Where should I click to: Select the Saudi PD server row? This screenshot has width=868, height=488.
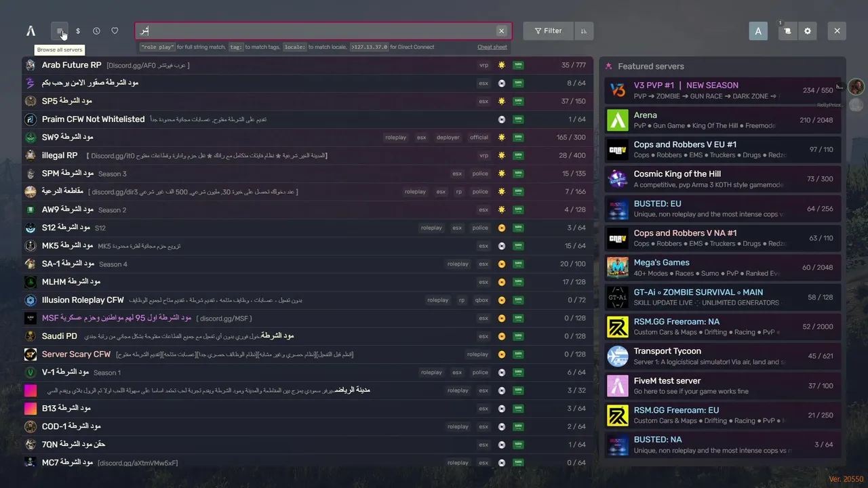coord(307,336)
